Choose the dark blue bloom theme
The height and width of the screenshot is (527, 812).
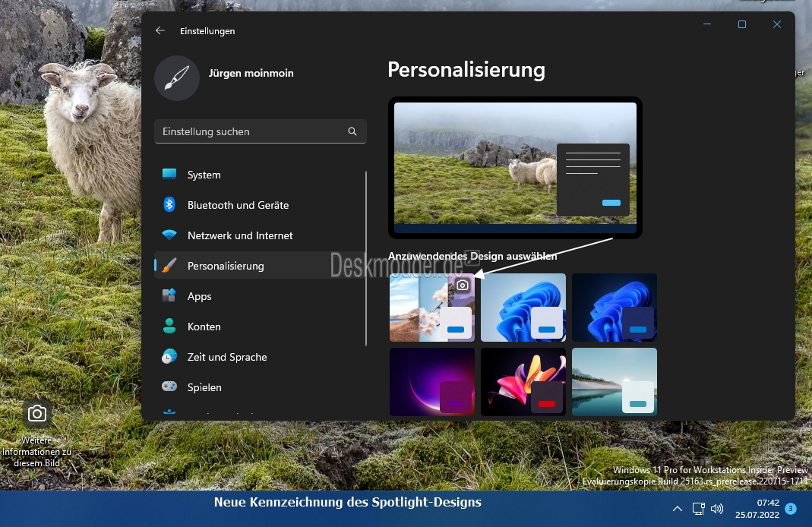click(x=615, y=308)
